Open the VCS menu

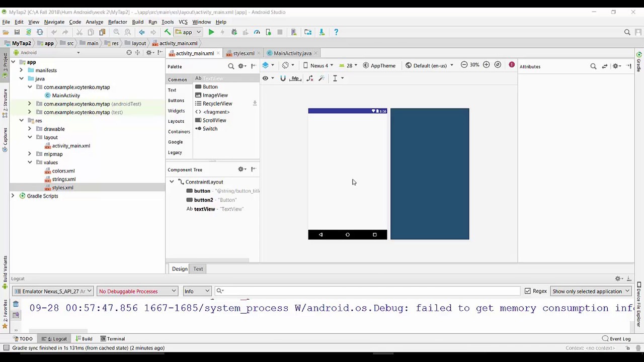tap(183, 22)
